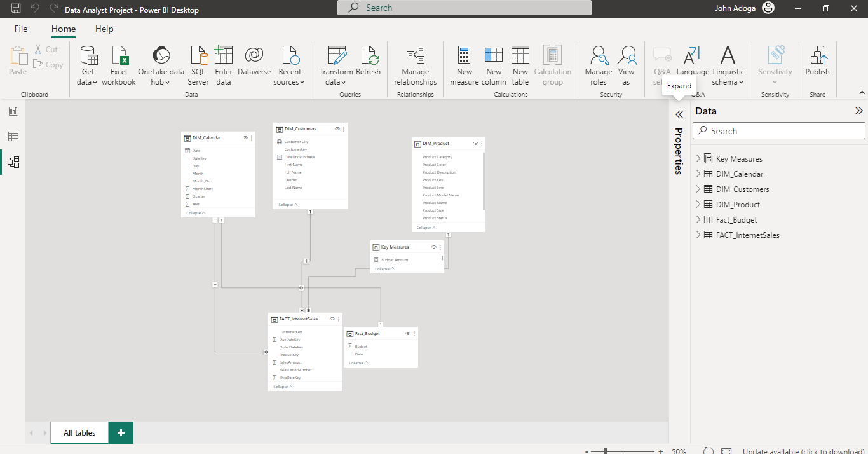Add a New column
The height and width of the screenshot is (454, 868).
tap(494, 65)
